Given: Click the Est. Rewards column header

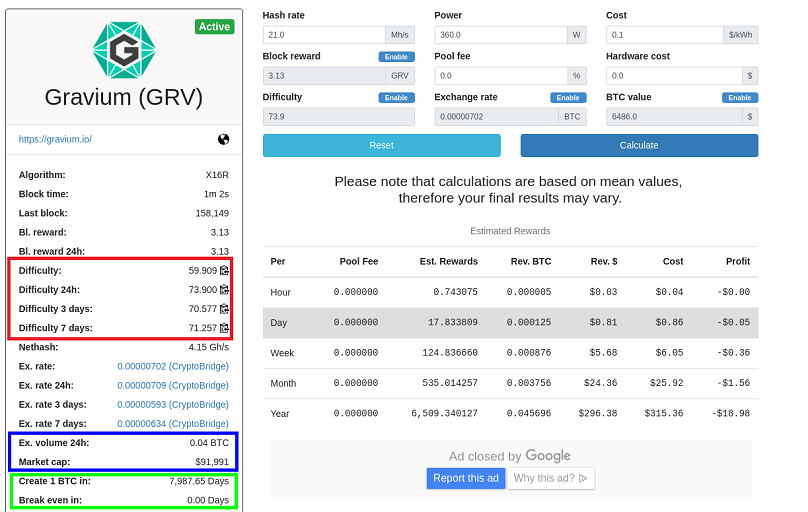Looking at the screenshot, I should click(x=448, y=261).
